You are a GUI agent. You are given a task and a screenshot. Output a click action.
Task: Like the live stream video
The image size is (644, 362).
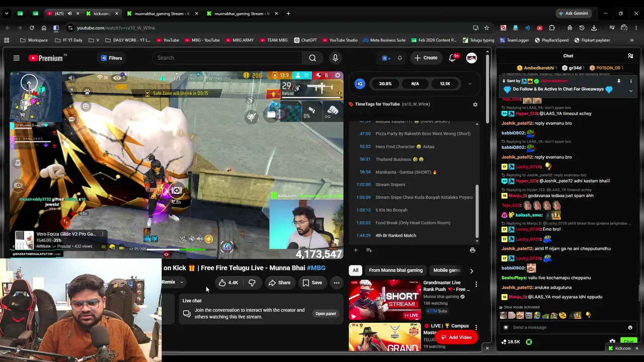(228, 283)
